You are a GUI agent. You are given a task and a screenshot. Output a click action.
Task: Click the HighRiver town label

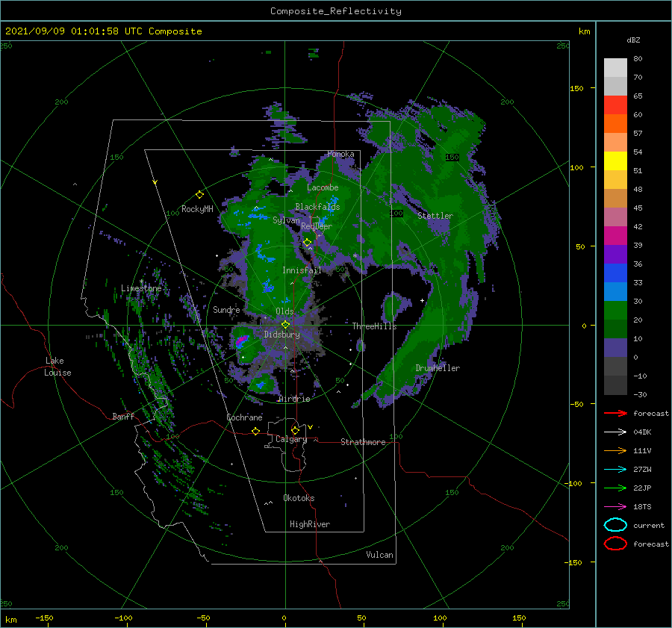click(x=310, y=524)
